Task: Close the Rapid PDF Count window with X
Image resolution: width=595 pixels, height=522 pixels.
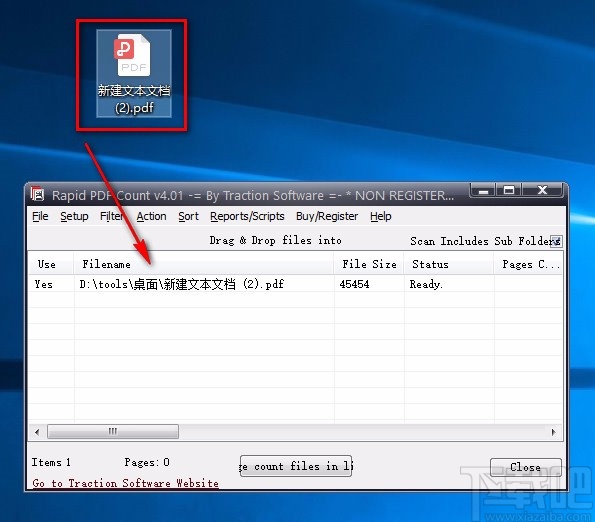Action: point(542,190)
